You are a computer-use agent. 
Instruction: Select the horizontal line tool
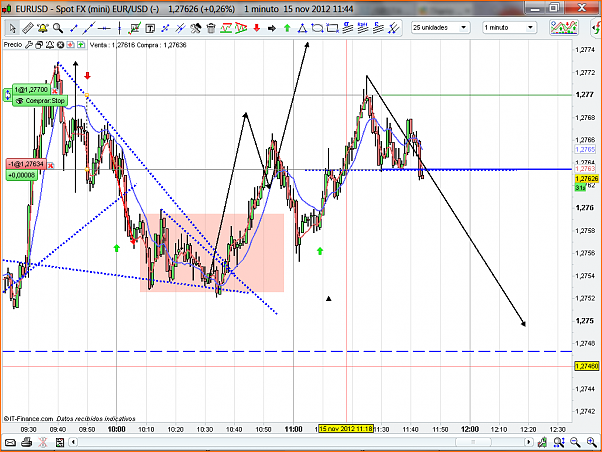point(104,28)
